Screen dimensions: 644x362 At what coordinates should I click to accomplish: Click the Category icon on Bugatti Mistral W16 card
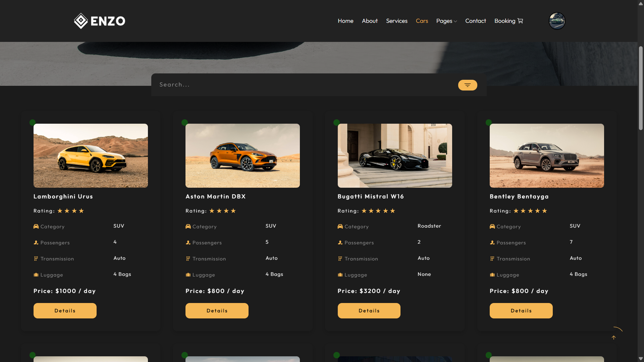click(x=340, y=227)
